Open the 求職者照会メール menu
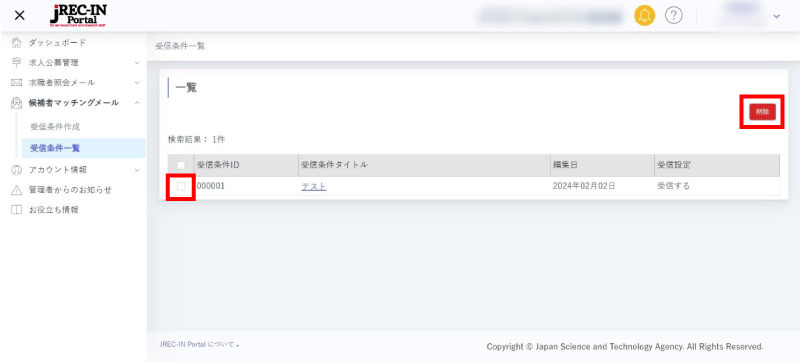The width and height of the screenshot is (800, 362). (61, 83)
